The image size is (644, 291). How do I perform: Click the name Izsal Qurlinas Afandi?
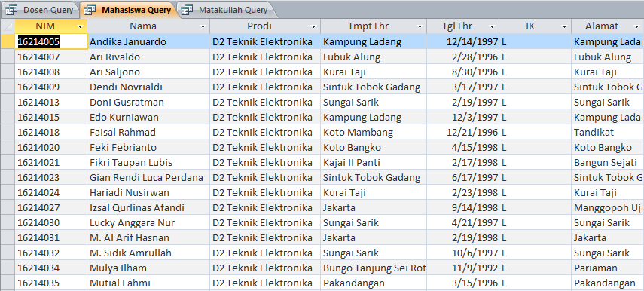coord(137,207)
